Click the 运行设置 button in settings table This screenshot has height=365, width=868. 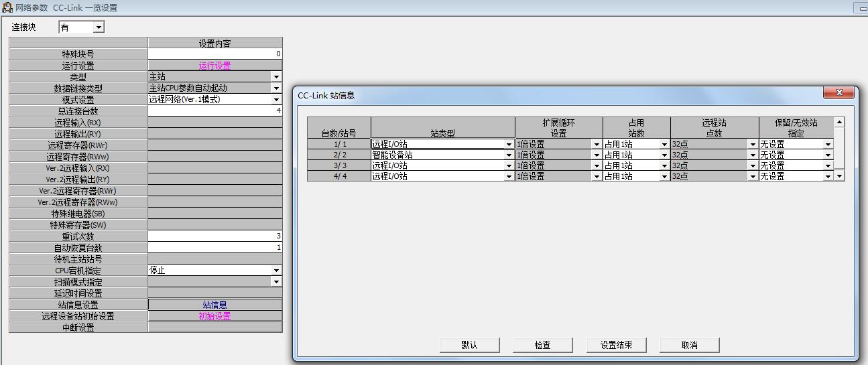coord(214,66)
